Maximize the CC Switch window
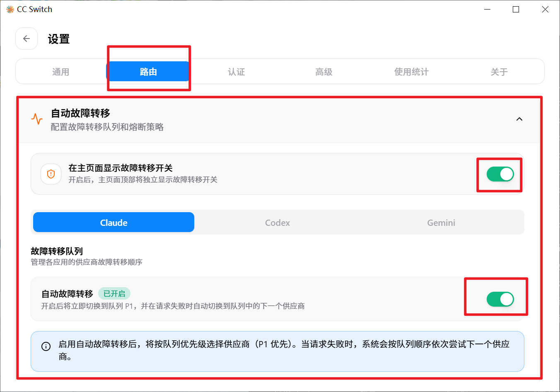The height and width of the screenshot is (392, 560). [x=516, y=9]
